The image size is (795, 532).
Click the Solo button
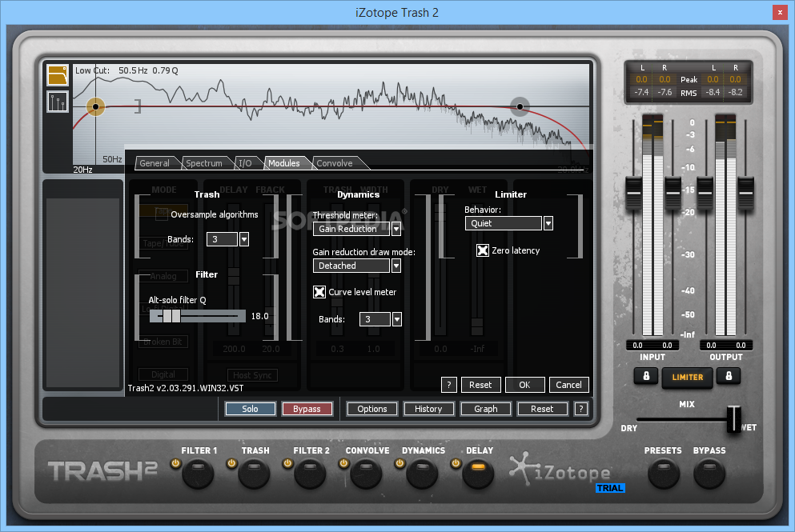pos(250,409)
